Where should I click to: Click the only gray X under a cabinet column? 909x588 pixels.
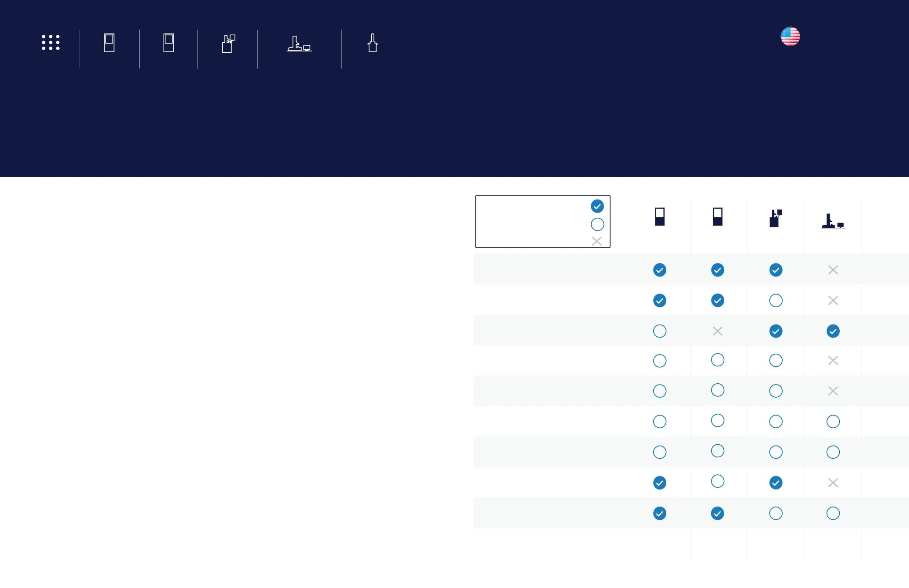coord(718,331)
